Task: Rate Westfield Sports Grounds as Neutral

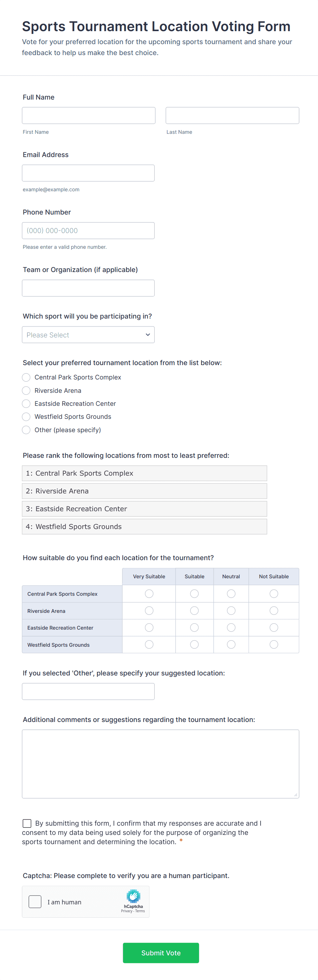Action: [231, 644]
